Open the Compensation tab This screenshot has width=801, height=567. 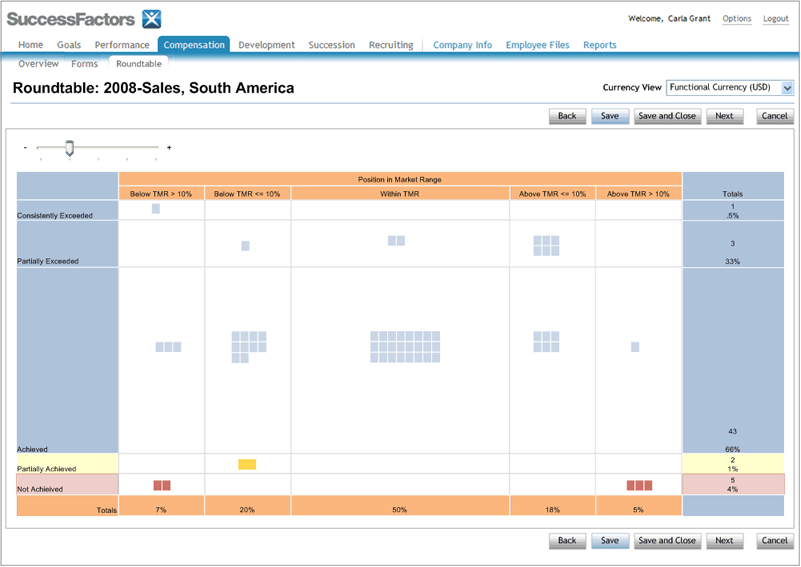[x=194, y=45]
